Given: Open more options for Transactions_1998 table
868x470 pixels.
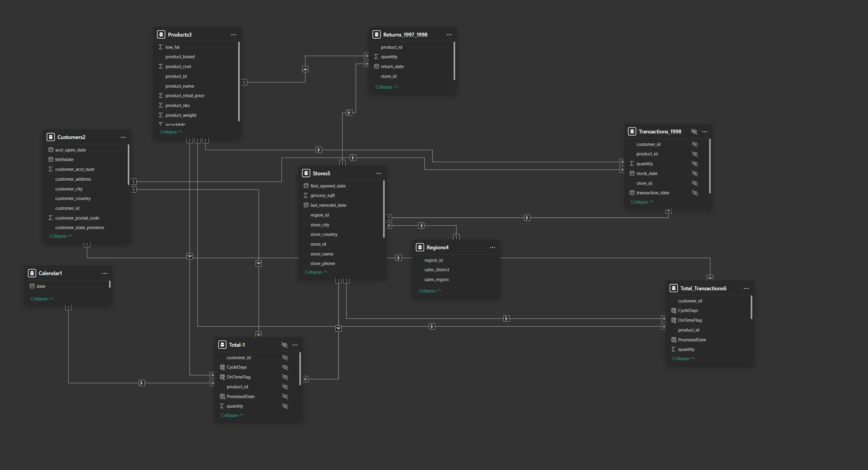Looking at the screenshot, I should click(x=705, y=131).
